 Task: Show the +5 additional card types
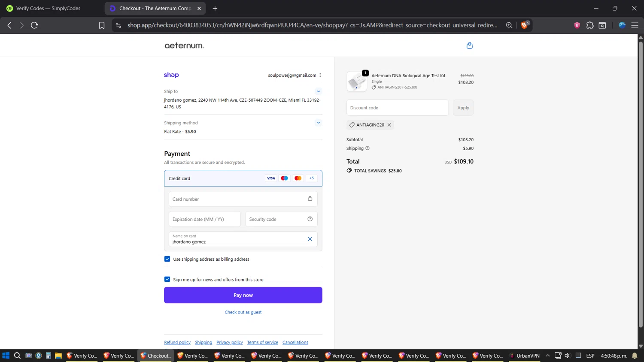[x=312, y=178]
